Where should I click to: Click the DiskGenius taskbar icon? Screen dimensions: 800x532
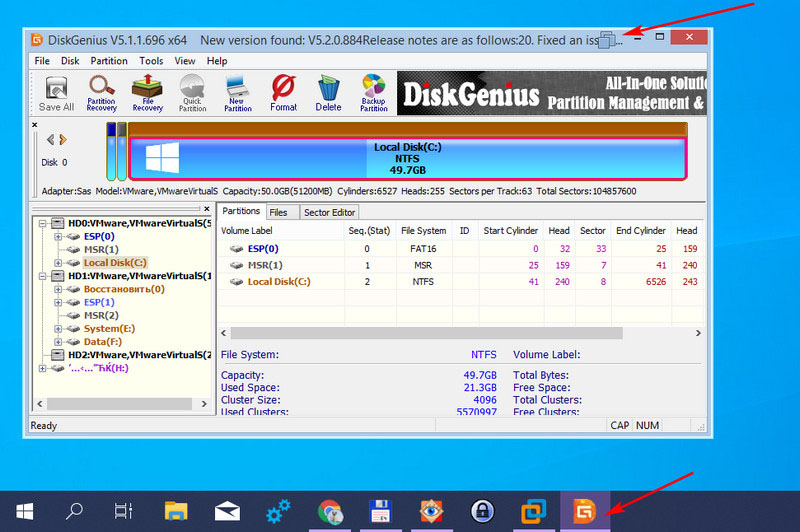pos(585,511)
